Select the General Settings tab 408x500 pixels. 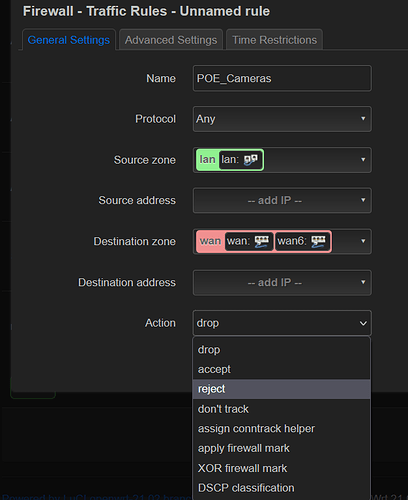point(69,40)
